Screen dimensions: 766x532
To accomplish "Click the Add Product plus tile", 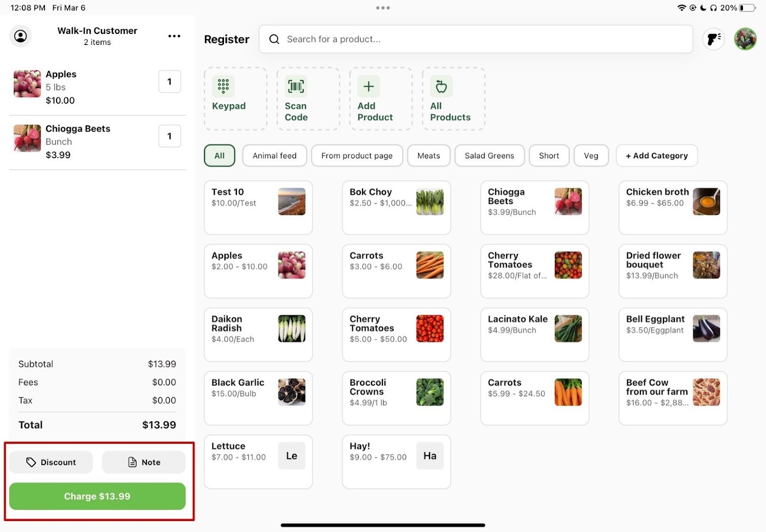I will point(381,99).
